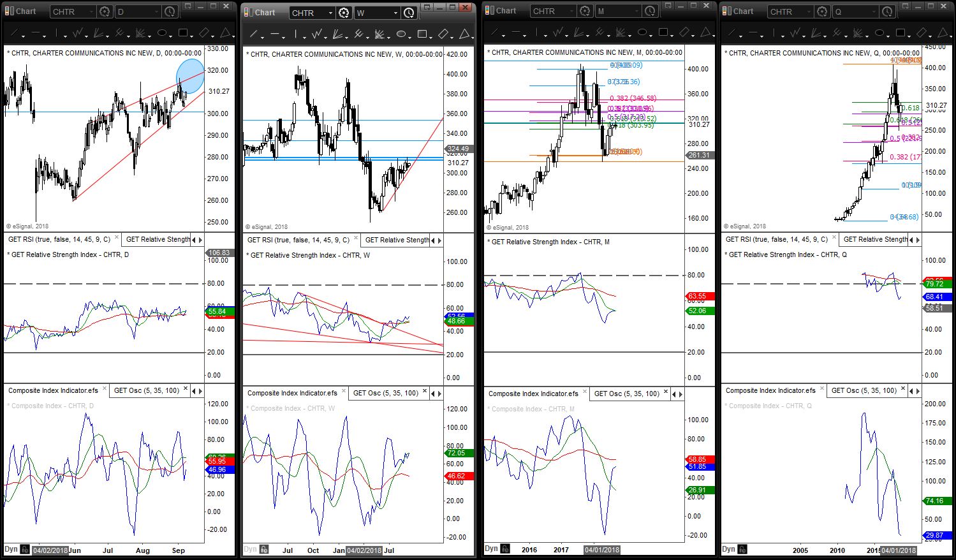Open symbol settings gear in the quarterly chart

pos(822,11)
